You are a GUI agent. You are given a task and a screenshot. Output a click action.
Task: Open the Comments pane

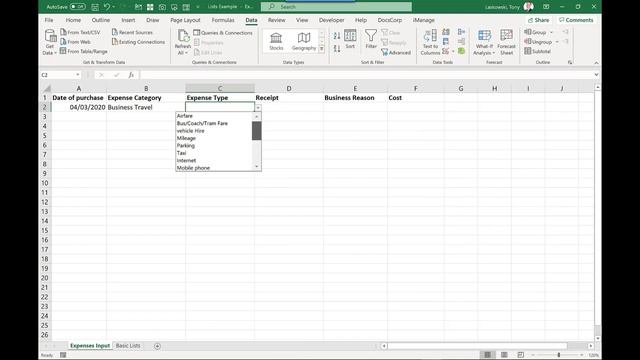(576, 20)
